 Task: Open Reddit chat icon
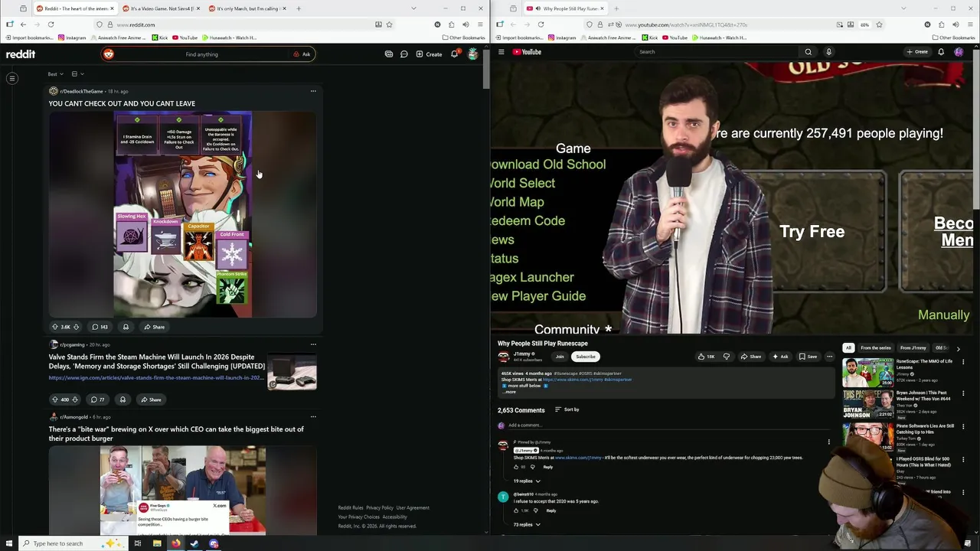point(404,54)
